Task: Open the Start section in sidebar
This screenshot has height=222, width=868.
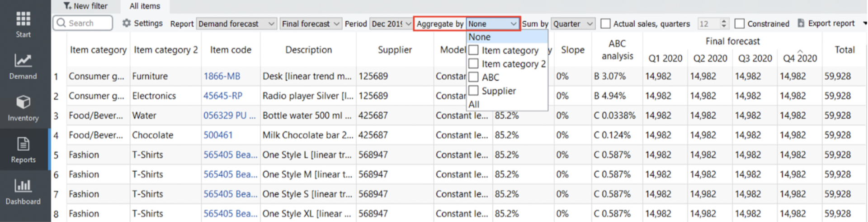Action: coord(23,19)
